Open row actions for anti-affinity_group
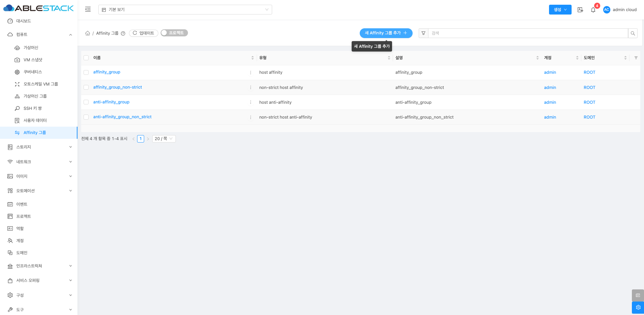Viewport: 644px width, 315px height. (x=251, y=102)
